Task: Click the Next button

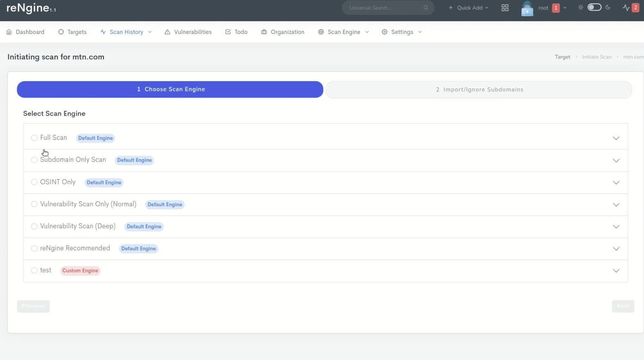Action: (623, 306)
